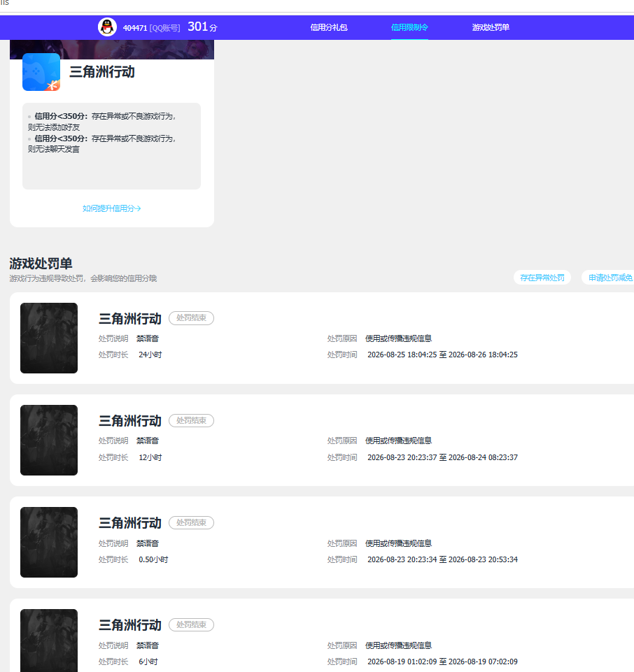The image size is (634, 672).
Task: Open the 游戏处罚单 tab
Action: click(491, 27)
